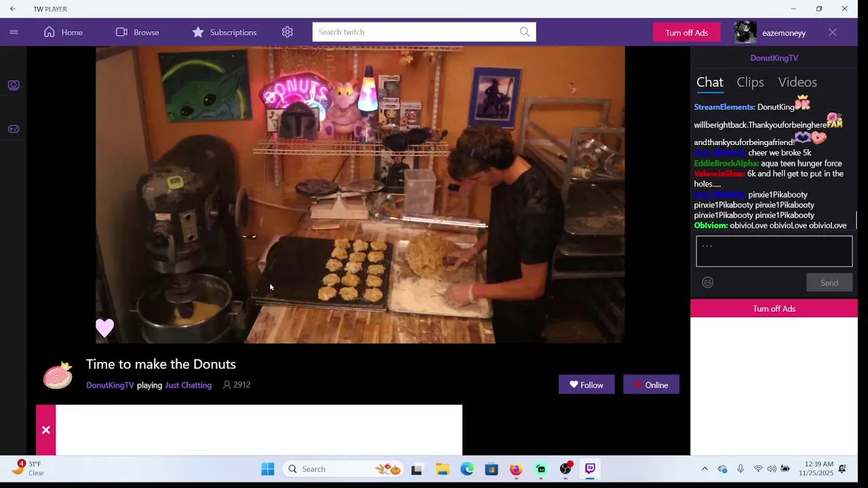The height and width of the screenshot is (488, 868).
Task: Click the camera icon in left sidebar
Action: click(x=14, y=85)
